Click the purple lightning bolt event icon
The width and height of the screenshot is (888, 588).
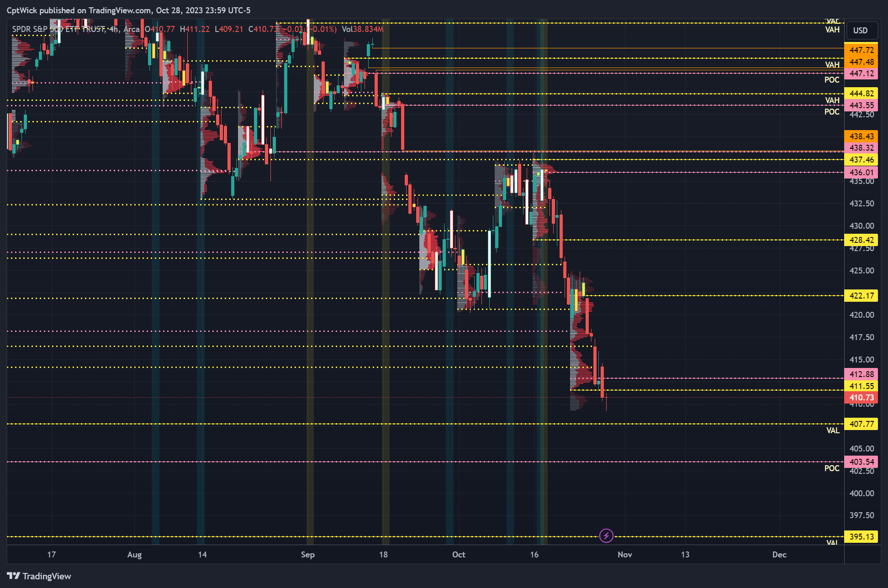click(x=606, y=535)
